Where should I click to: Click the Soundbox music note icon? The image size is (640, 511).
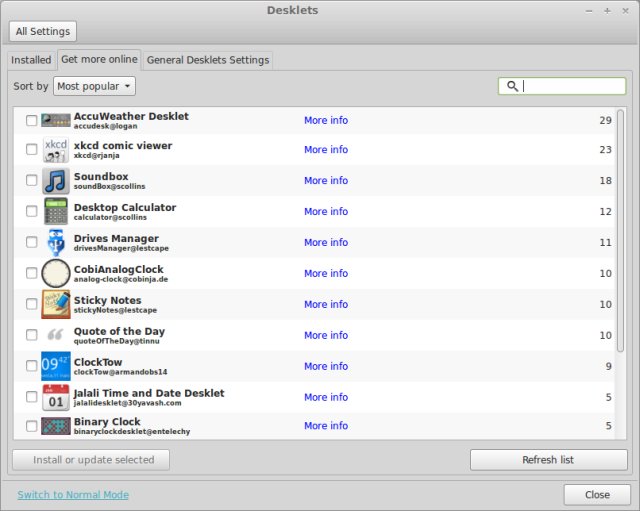click(x=56, y=181)
